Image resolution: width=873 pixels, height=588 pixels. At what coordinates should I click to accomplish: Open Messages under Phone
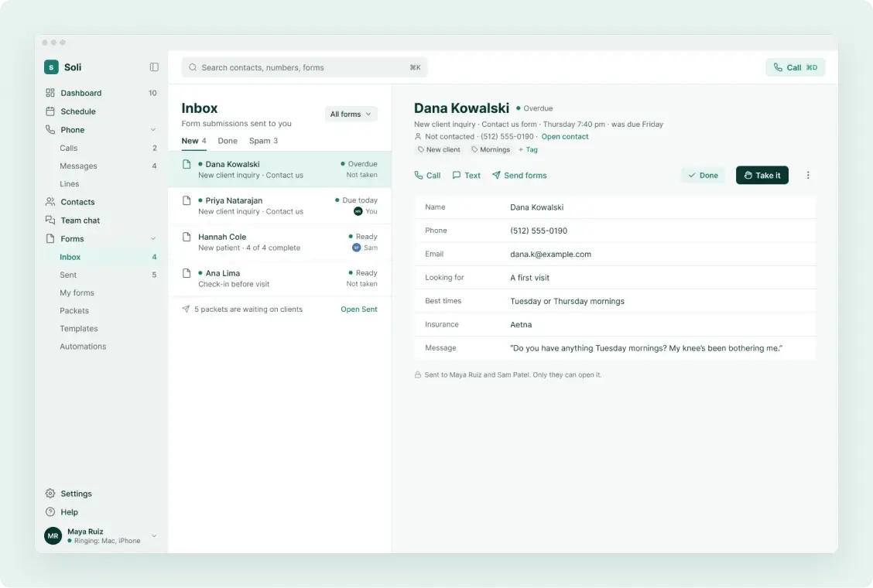(x=101, y=166)
